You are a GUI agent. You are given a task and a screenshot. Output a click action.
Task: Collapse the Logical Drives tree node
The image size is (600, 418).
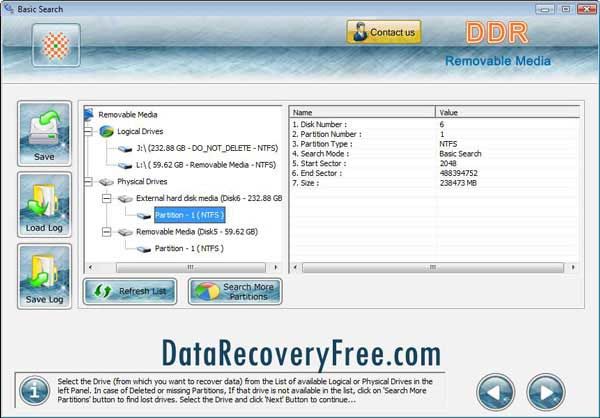coord(88,131)
